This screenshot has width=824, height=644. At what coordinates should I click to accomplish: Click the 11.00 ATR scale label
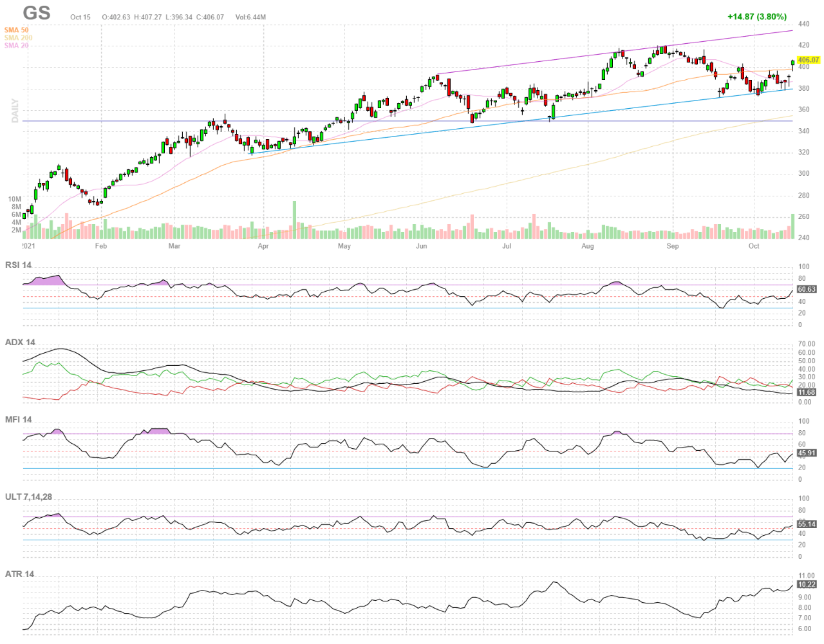(807, 576)
